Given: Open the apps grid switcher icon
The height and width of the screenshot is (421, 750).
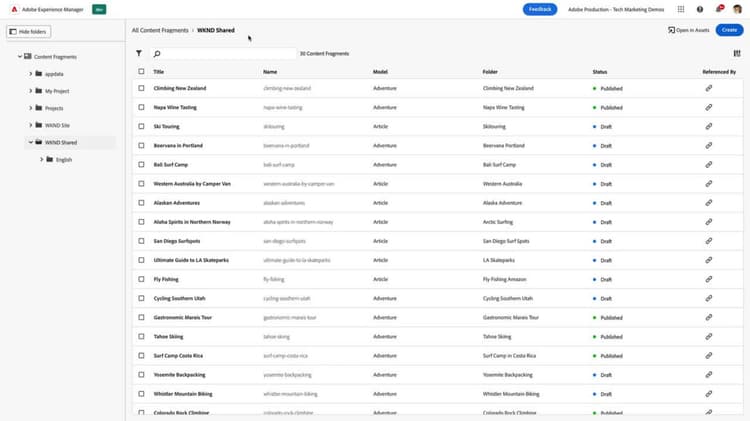Looking at the screenshot, I should 681,9.
